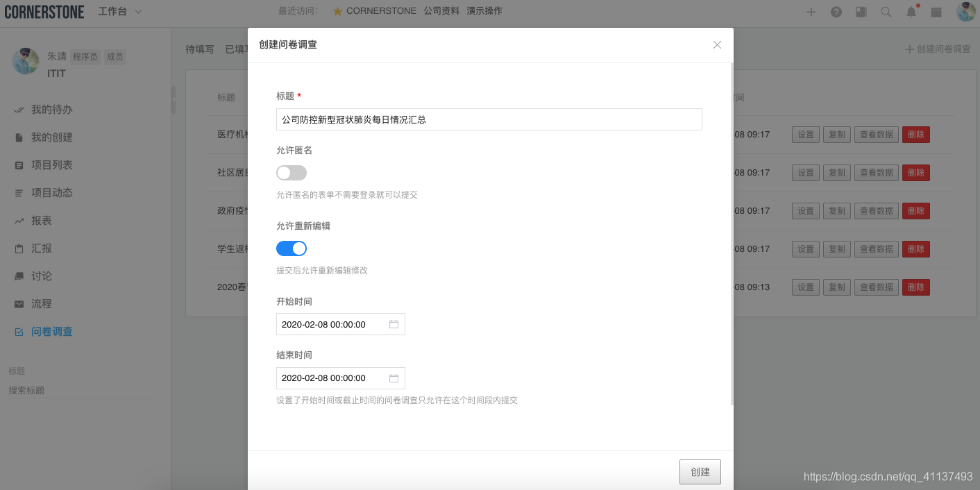Screen dimensions: 980x490
Task: Click 复制 in the 2020春 row
Action: click(x=837, y=287)
